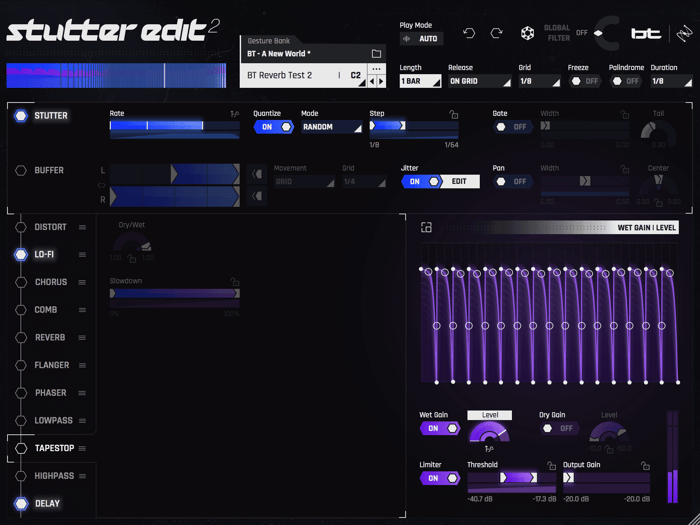This screenshot has width=700, height=525.
Task: Click the Tapestop module reorder handle
Action: [83, 448]
